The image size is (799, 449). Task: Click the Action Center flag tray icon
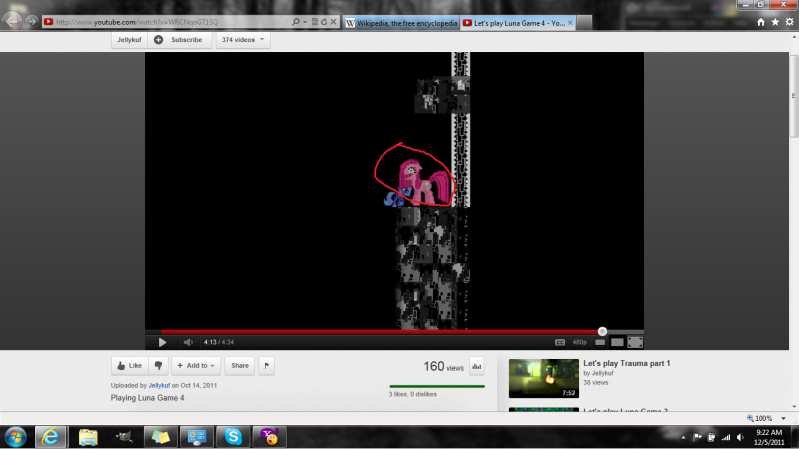point(697,437)
